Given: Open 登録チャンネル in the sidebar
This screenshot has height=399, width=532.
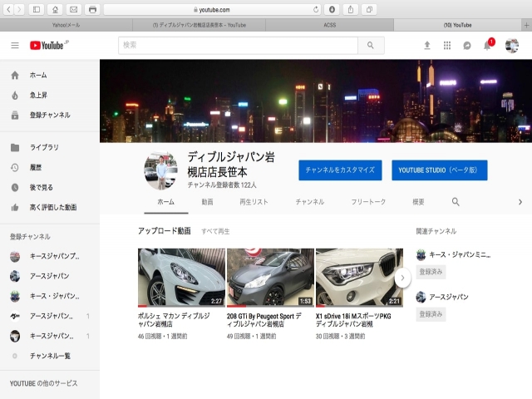Looking at the screenshot, I should (50, 115).
